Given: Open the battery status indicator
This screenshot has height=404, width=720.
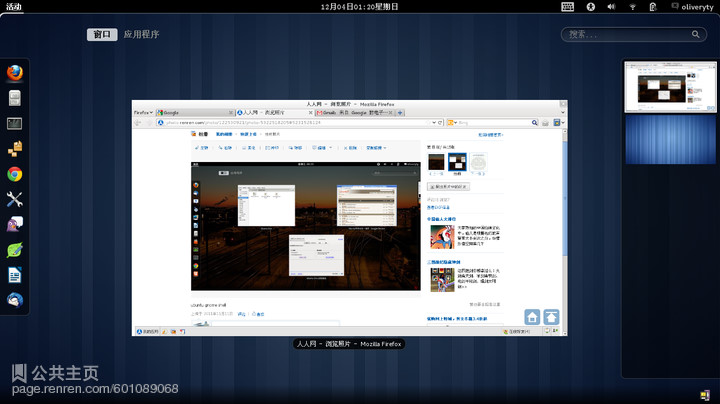Looking at the screenshot, I should coord(653,6).
